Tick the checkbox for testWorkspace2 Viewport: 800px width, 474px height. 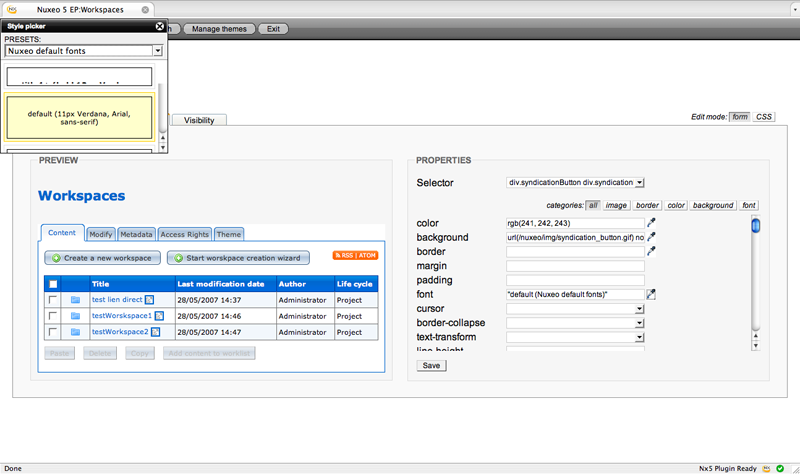tap(53, 332)
